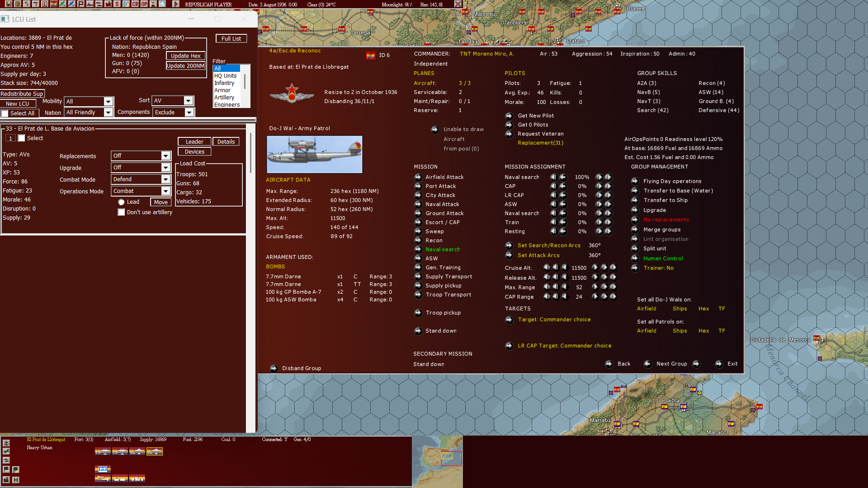Toggle Human Control in Group Management
Image resolution: width=868 pixels, height=488 pixels.
[x=663, y=258]
